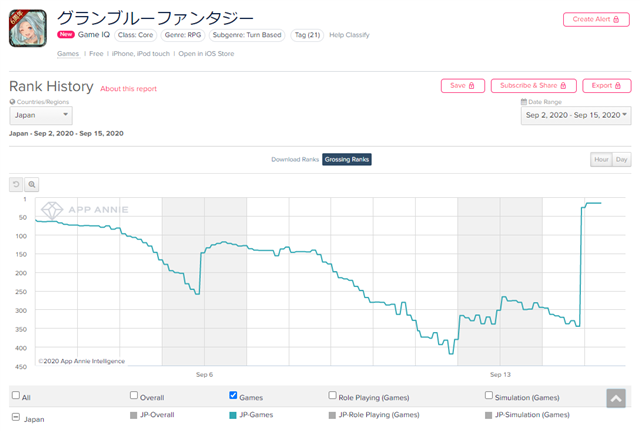Click Subgenre: Turn Based tag

pos(247,35)
